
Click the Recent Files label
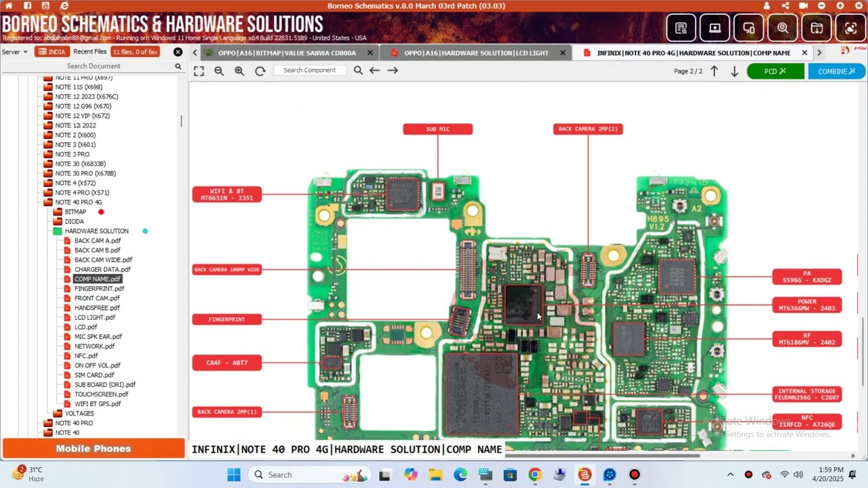[x=90, y=52]
